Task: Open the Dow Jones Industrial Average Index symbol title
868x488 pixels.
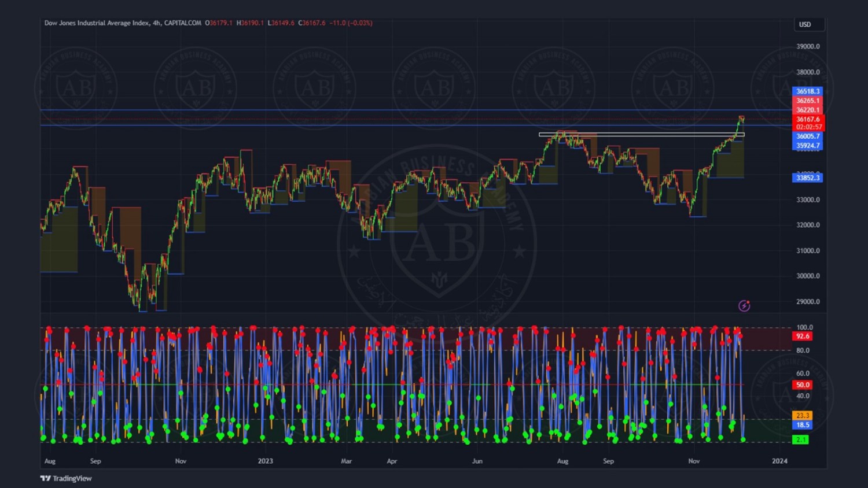Action: tap(123, 23)
